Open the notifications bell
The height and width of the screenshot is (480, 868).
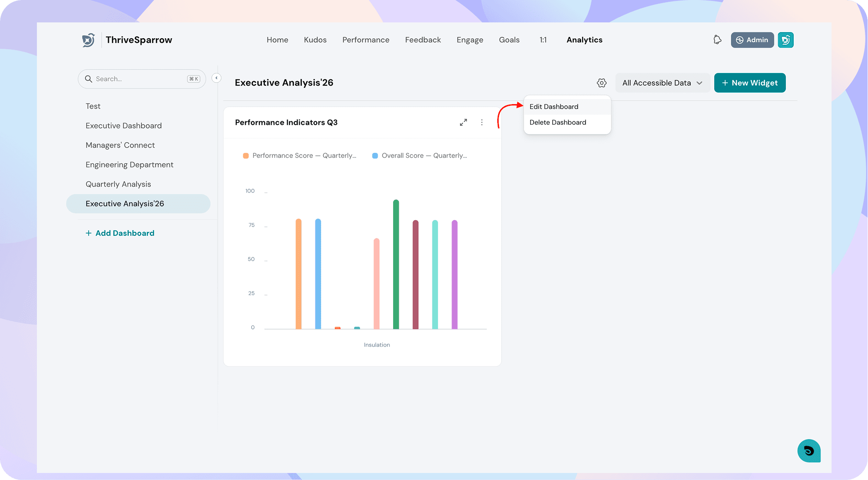(717, 40)
